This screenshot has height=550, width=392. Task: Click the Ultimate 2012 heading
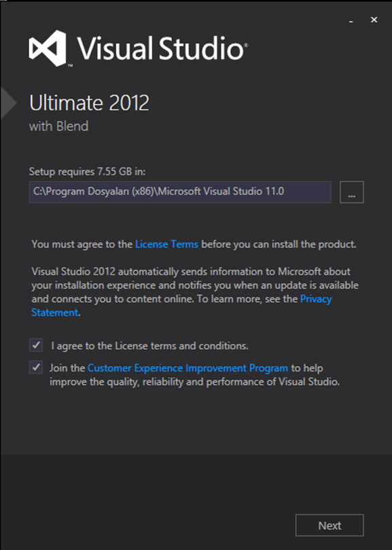click(89, 103)
